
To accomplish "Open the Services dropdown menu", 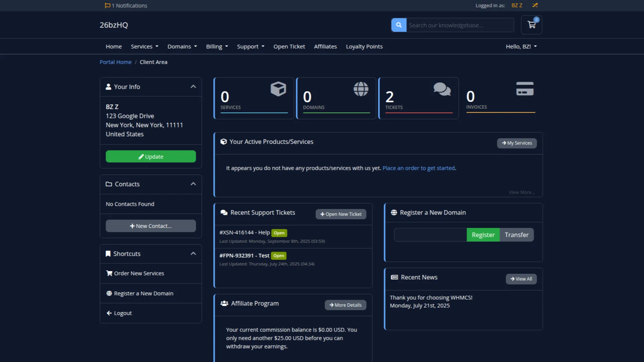I will click(x=144, y=47).
